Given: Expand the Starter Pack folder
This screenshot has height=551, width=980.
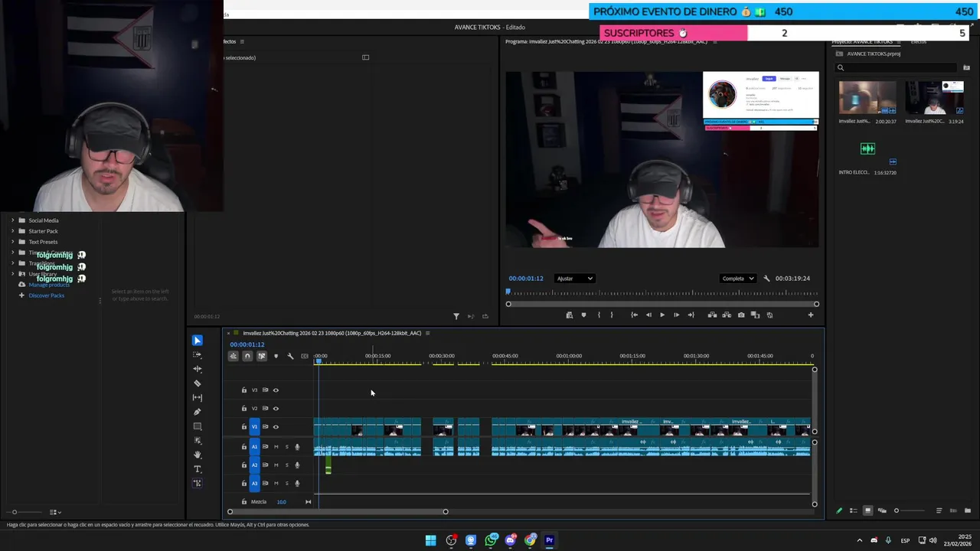Looking at the screenshot, I should click(x=12, y=231).
